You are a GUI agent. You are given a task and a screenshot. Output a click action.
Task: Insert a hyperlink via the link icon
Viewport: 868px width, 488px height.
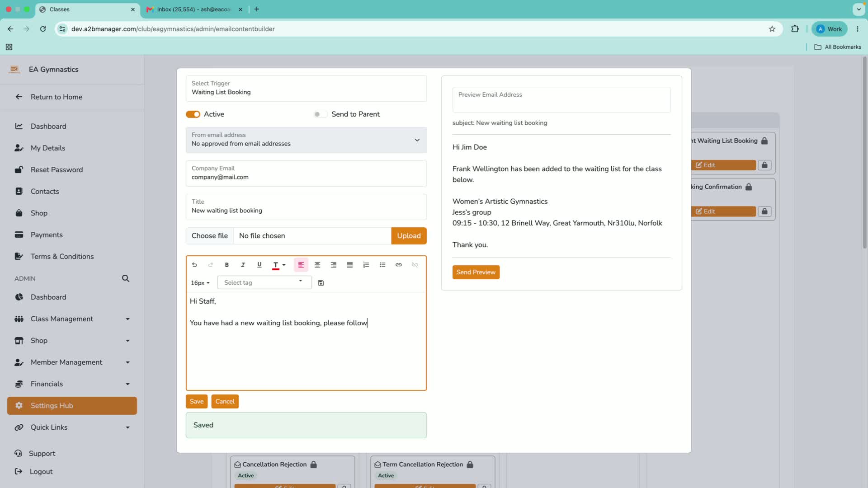(399, 265)
